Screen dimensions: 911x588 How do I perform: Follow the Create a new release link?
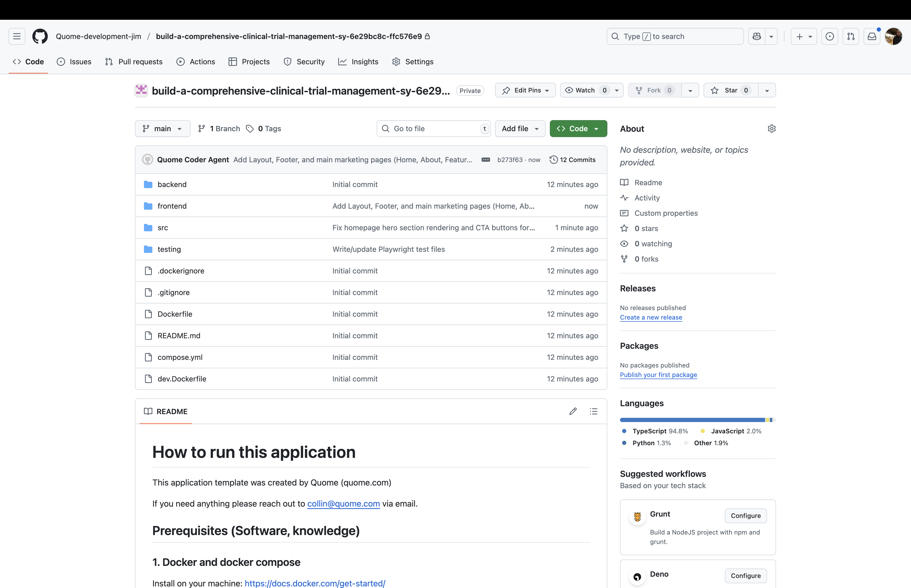click(x=651, y=317)
